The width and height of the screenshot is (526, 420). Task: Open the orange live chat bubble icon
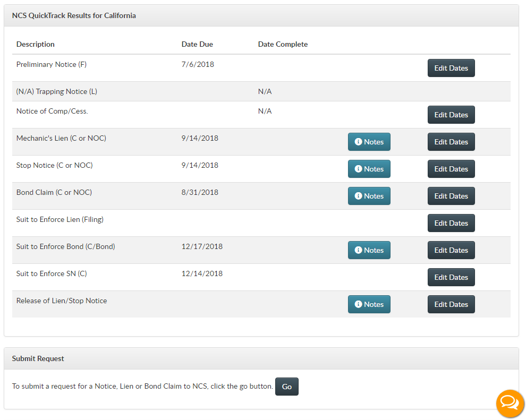[510, 403]
